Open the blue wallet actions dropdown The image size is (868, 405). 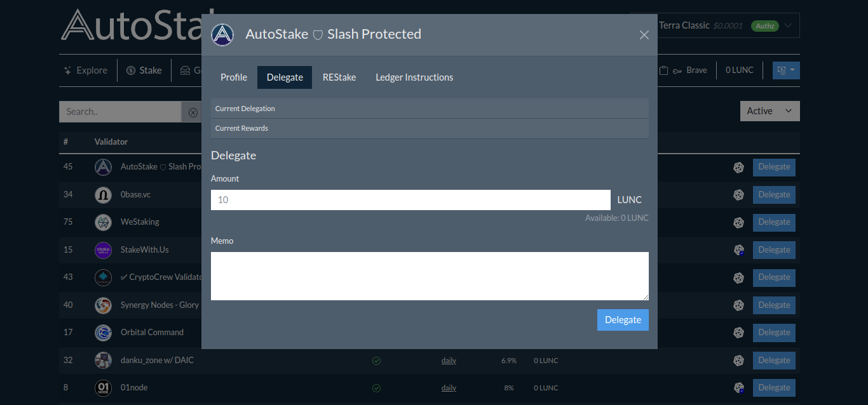pos(786,70)
